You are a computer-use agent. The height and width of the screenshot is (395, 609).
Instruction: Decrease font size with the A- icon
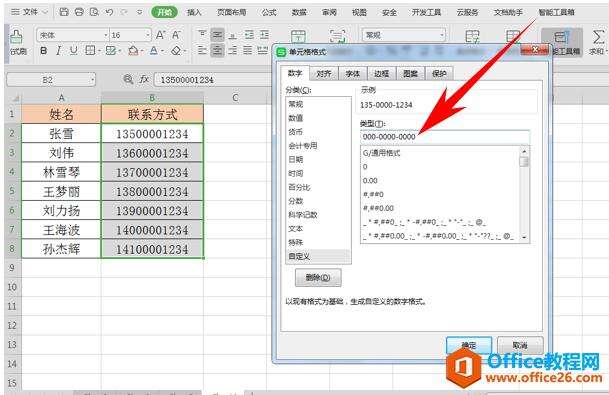point(176,35)
